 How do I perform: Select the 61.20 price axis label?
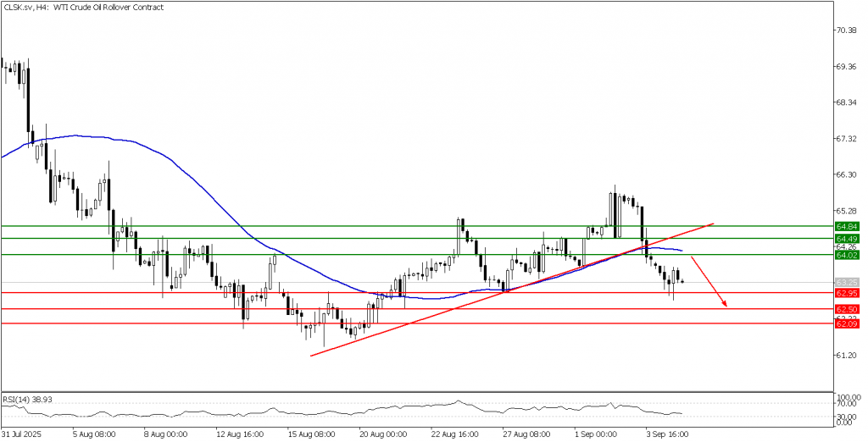coord(847,356)
